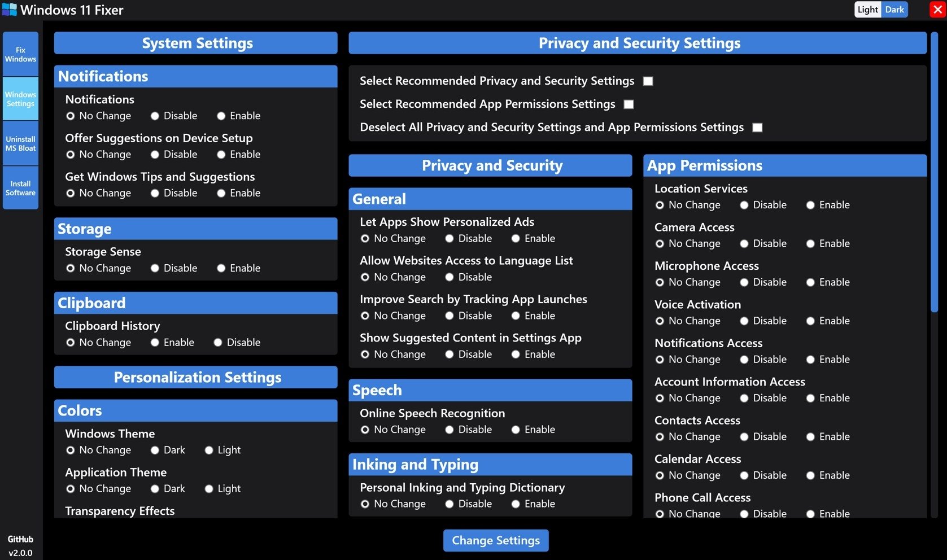Select Disable for Get Windows Tips and Suggestions
947x560 pixels.
point(155,193)
